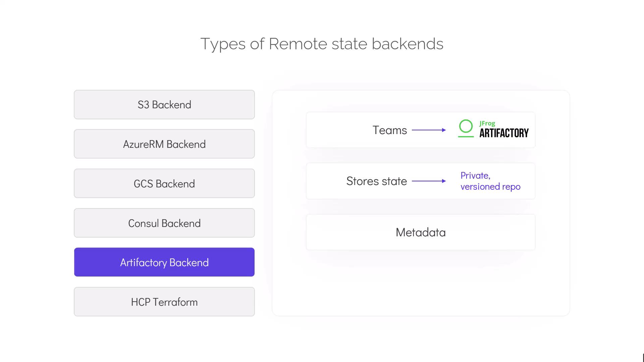
Task: Click the small green JFrog text
Action: click(x=487, y=123)
